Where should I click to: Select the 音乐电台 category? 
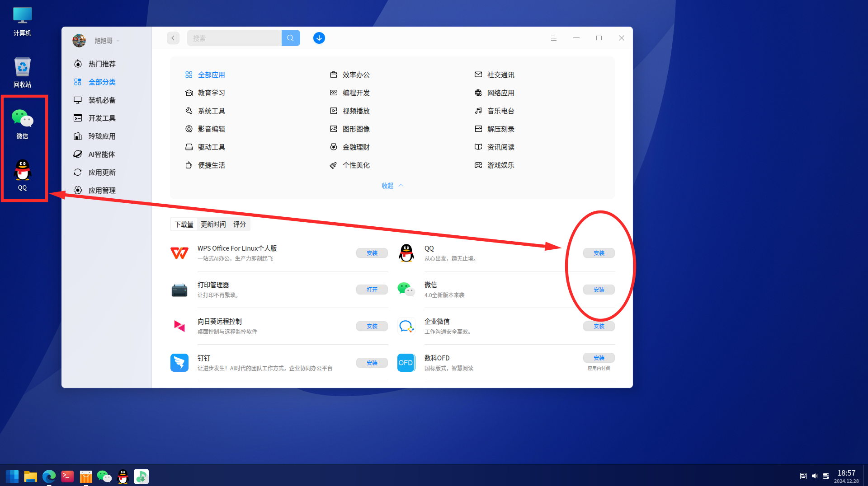495,111
